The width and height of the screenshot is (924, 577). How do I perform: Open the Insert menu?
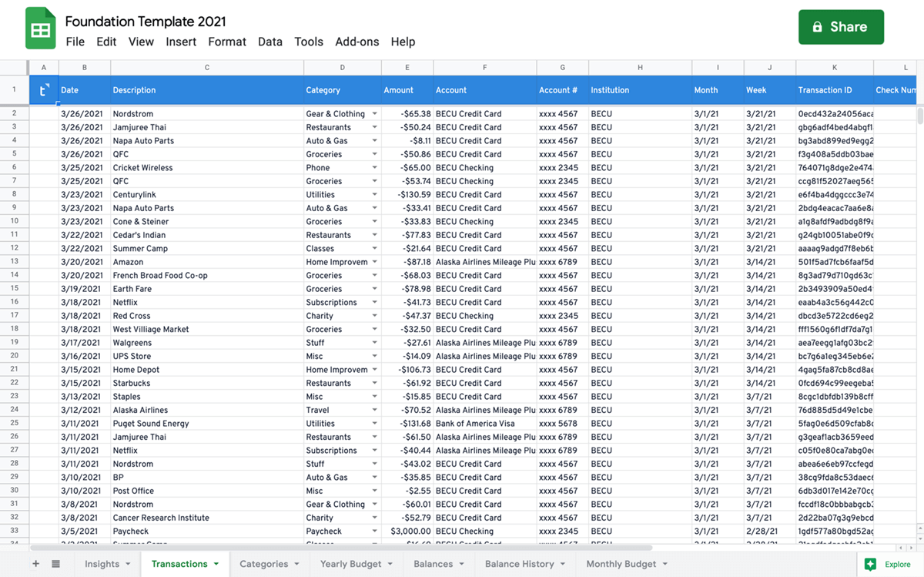coord(181,42)
